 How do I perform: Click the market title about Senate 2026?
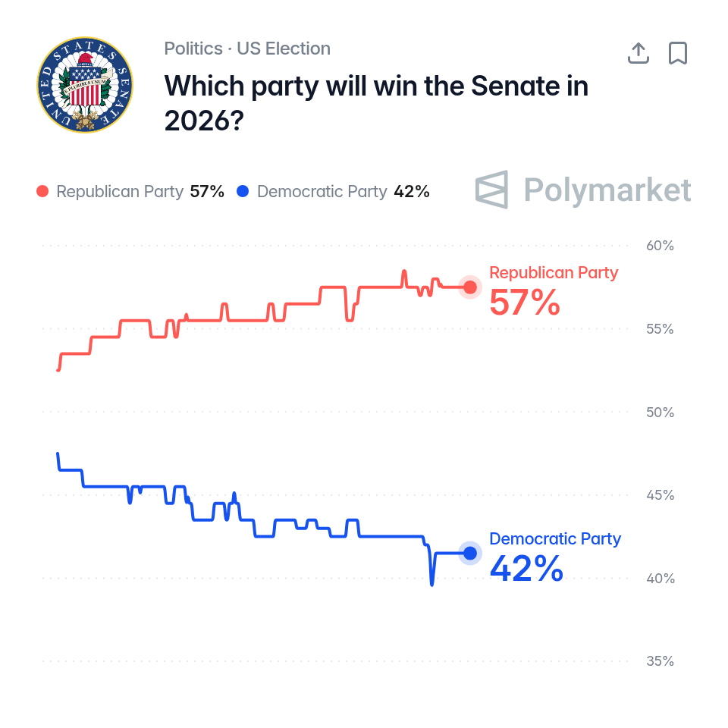tap(376, 103)
